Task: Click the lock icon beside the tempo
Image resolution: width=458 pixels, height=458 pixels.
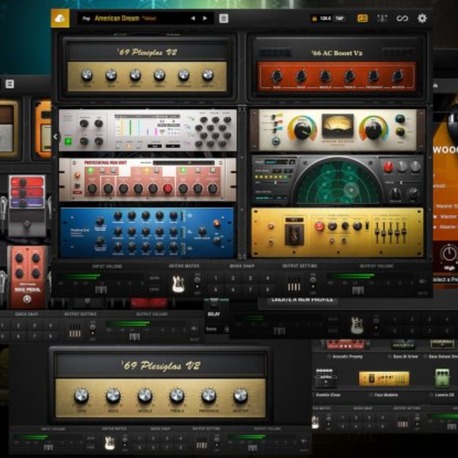Action: pyautogui.click(x=314, y=19)
